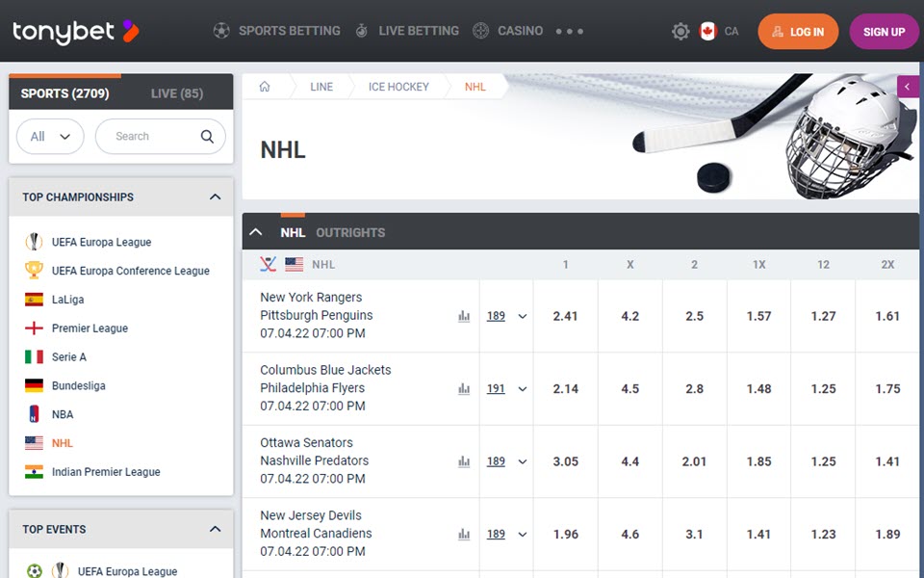Switch to the Sports (2709) tab

64,93
